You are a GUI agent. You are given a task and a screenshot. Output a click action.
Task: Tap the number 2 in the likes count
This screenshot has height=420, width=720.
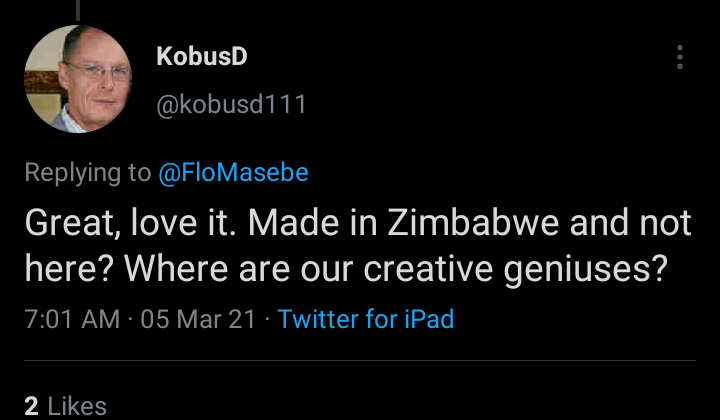click(31, 407)
